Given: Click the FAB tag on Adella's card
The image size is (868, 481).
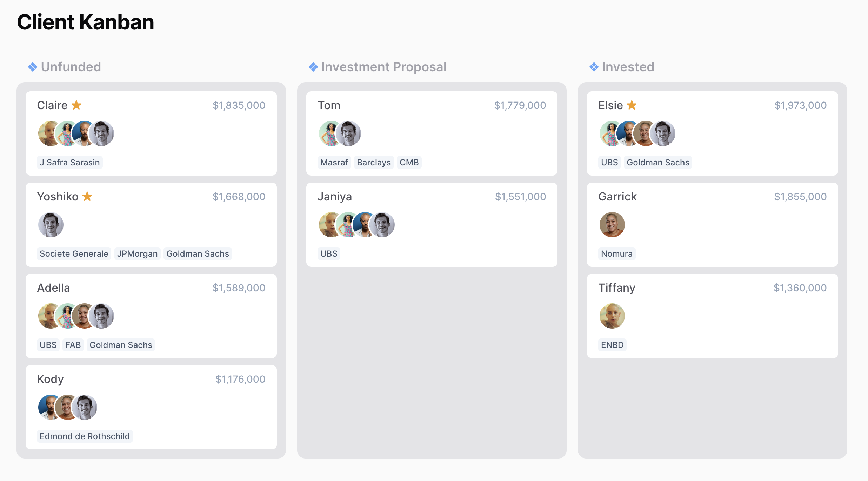Looking at the screenshot, I should click(73, 345).
